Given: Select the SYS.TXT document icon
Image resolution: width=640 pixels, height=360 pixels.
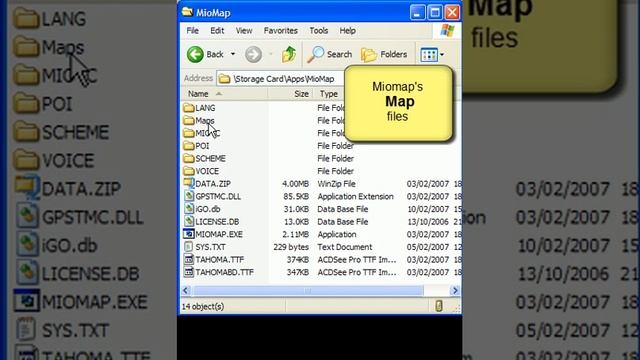Looking at the screenshot, I should click(x=189, y=247).
